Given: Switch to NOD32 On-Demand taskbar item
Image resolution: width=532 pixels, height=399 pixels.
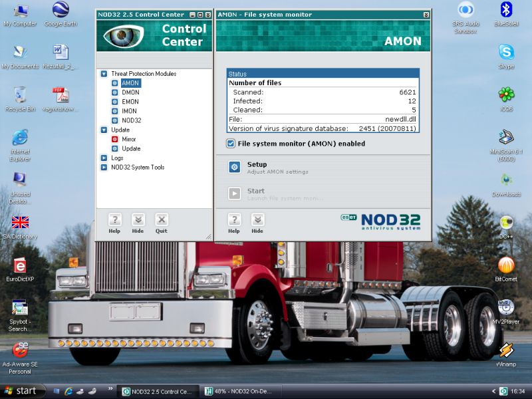Looking at the screenshot, I should pyautogui.click(x=242, y=391).
